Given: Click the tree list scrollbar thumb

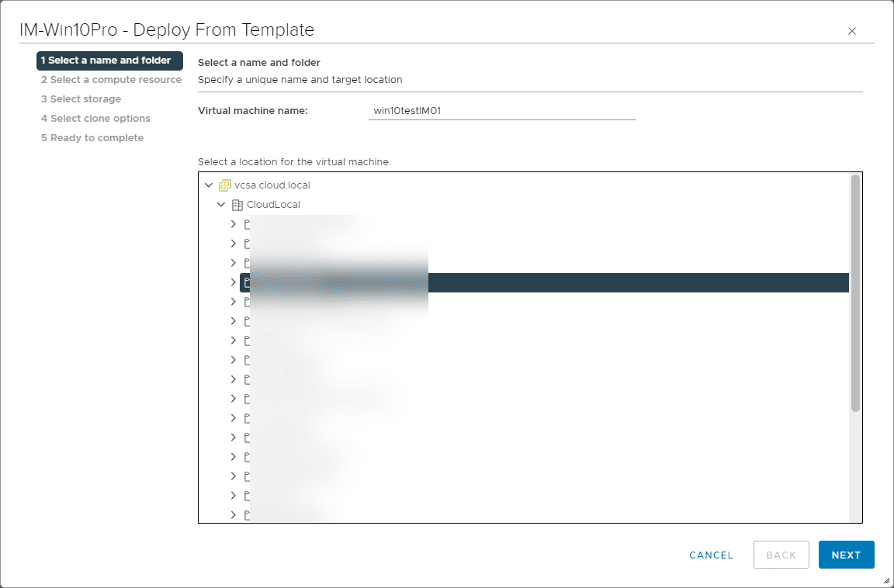Looking at the screenshot, I should click(x=855, y=291).
